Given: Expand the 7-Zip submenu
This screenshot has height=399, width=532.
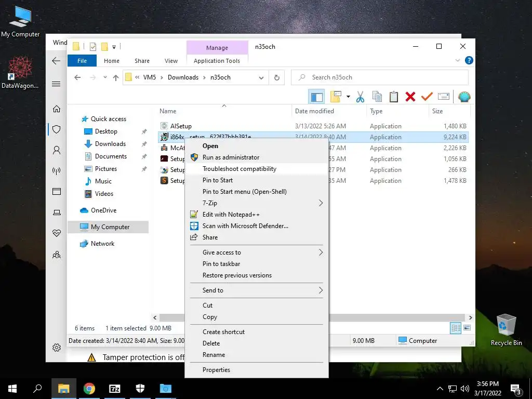Looking at the screenshot, I should click(x=257, y=203).
